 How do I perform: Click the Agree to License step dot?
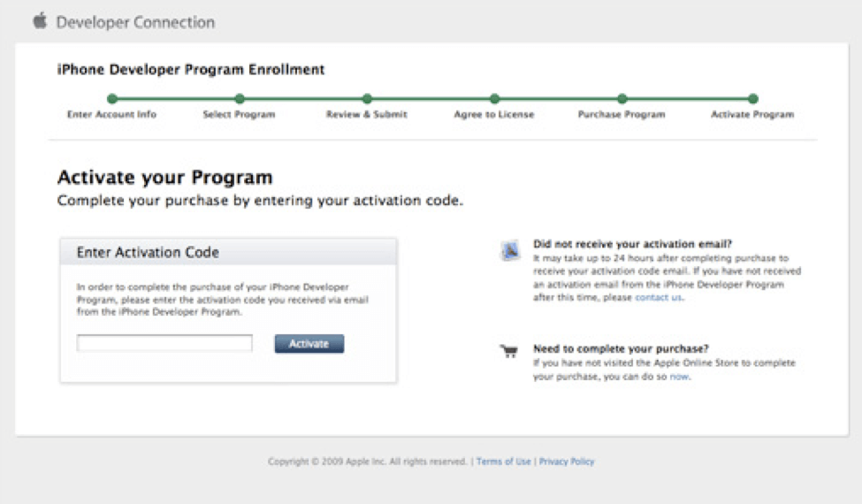[494, 99]
